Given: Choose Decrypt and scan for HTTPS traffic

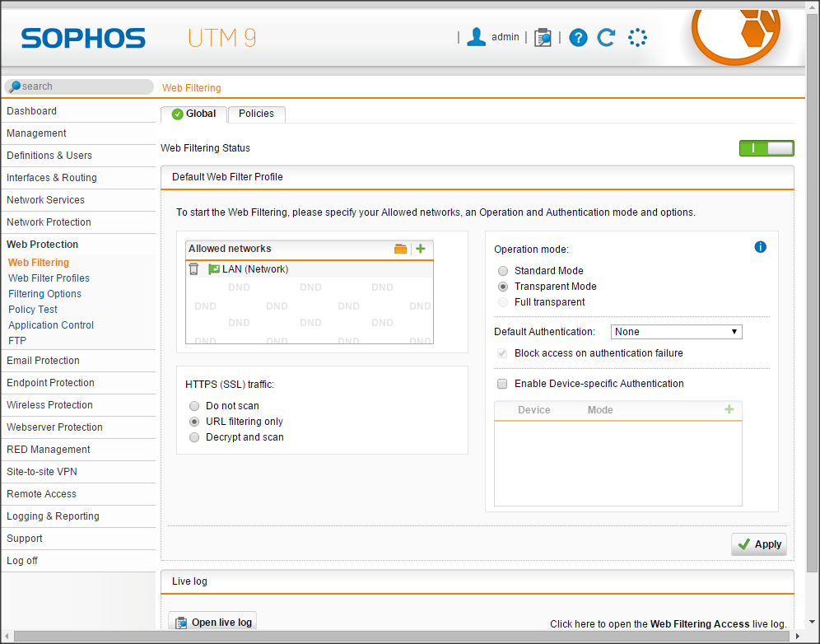Looking at the screenshot, I should (x=194, y=437).
